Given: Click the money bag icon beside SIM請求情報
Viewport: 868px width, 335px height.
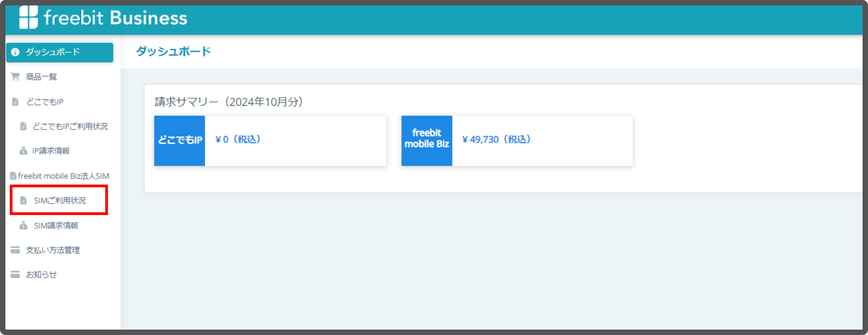Looking at the screenshot, I should (x=23, y=225).
